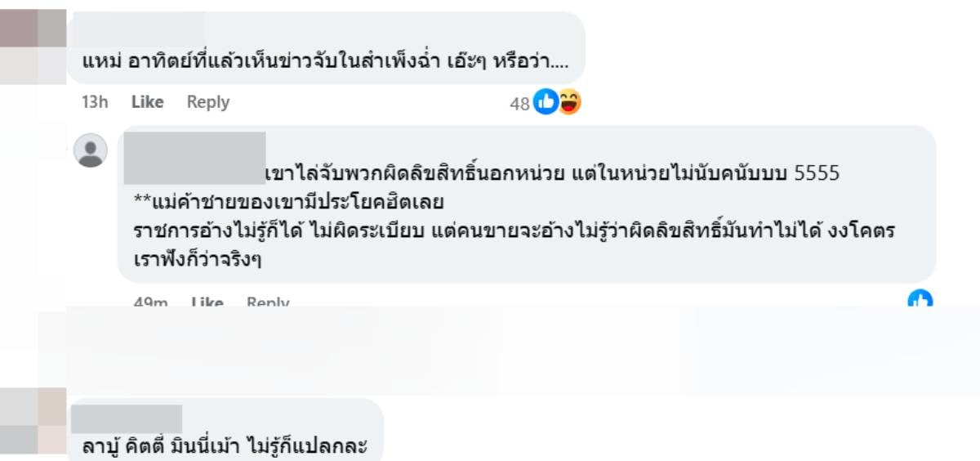Click the laughing Haha reaction emoji
Screen dimensions: 980x461
point(568,103)
